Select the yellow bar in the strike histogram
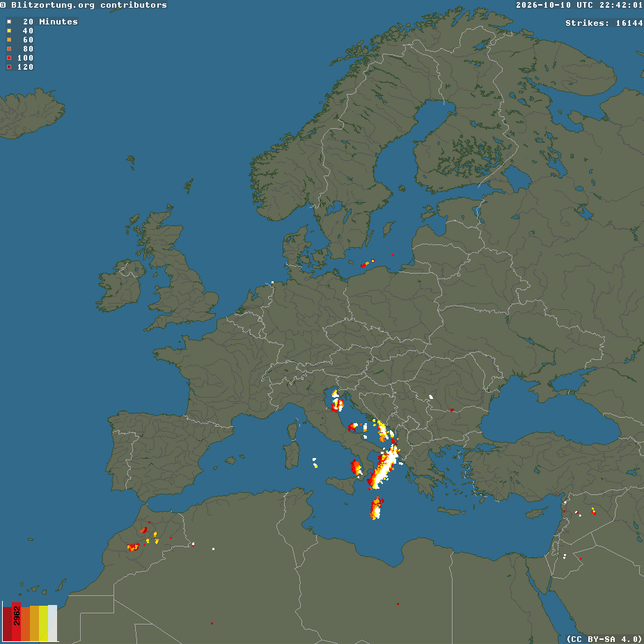The image size is (644, 644). (x=43, y=624)
